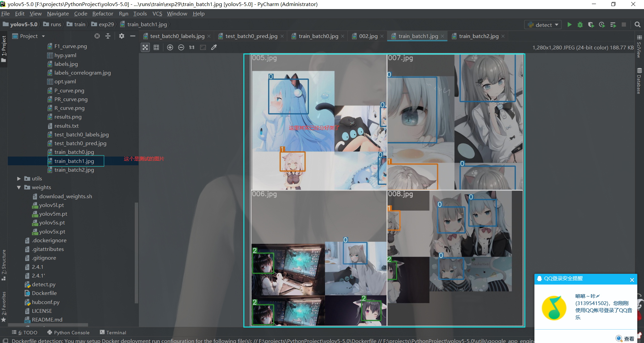Open the Database side panel
This screenshot has width=644, height=343.
tap(639, 81)
